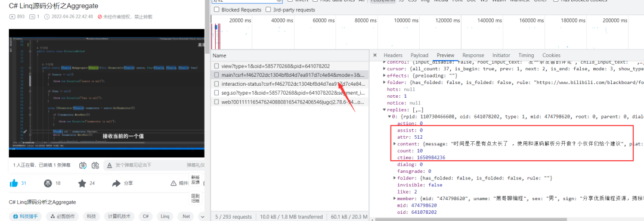Image resolution: width=644 pixels, height=221 pixels.
Task: Click the 计算机技术 tag
Action: [x=119, y=216]
